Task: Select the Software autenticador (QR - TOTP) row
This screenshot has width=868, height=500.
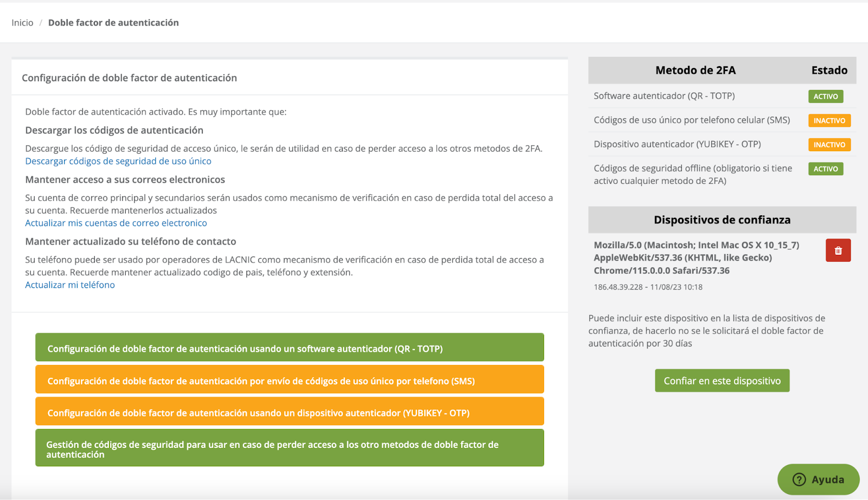Action: pos(664,96)
